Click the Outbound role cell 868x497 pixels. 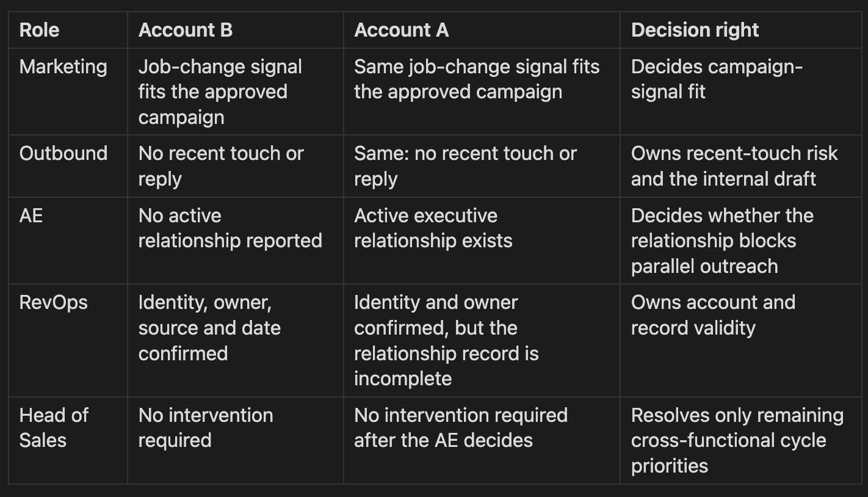(68, 166)
